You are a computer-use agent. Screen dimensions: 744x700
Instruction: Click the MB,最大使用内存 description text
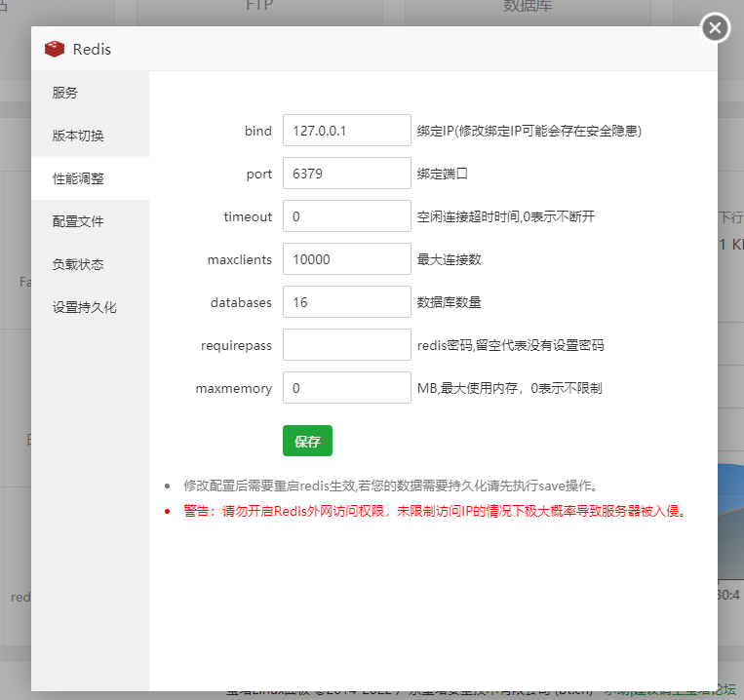point(510,388)
